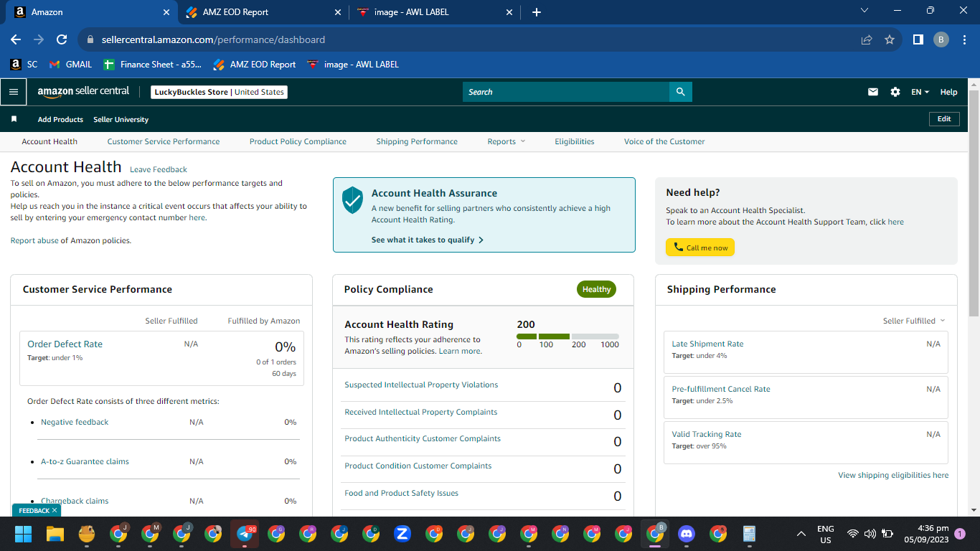
Task: Open the SC bookmark in bookmarks bar
Action: click(24, 64)
